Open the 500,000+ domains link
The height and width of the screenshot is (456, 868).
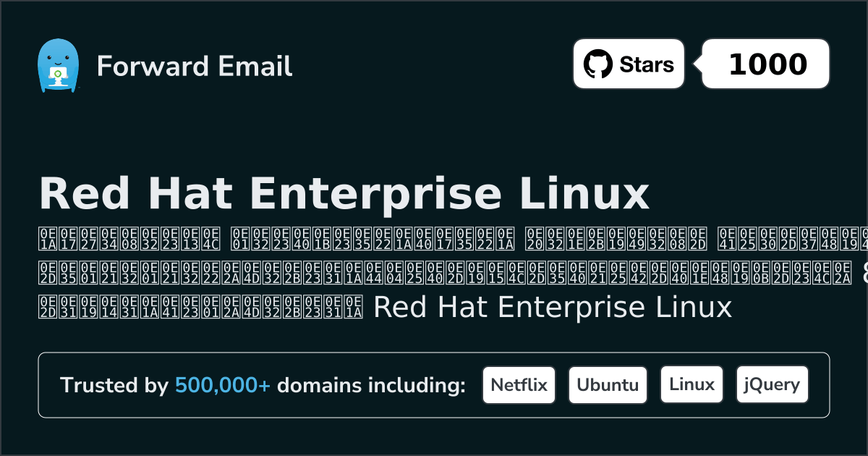222,385
